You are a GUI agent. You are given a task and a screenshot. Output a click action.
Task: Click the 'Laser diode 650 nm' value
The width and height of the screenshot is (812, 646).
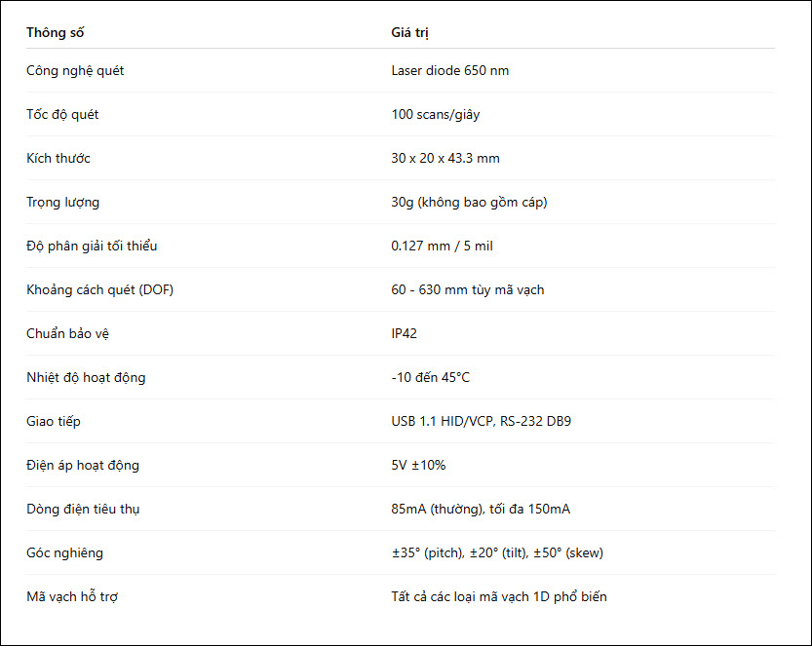pos(450,70)
